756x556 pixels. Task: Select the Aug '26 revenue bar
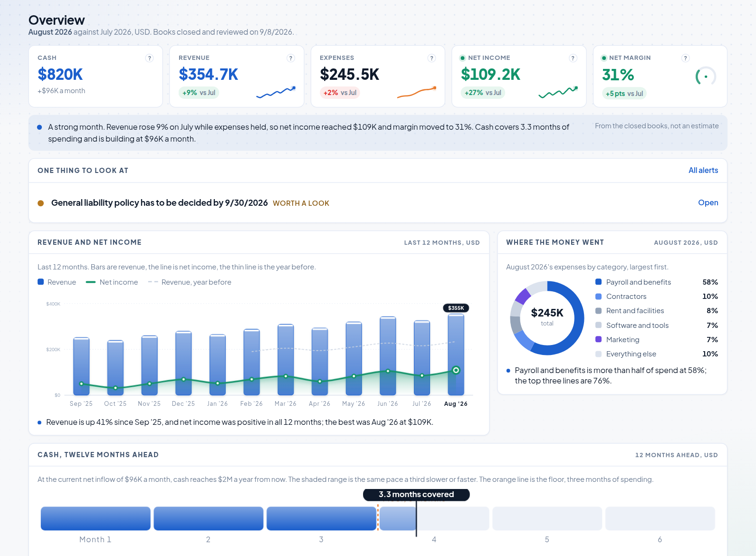point(456,355)
